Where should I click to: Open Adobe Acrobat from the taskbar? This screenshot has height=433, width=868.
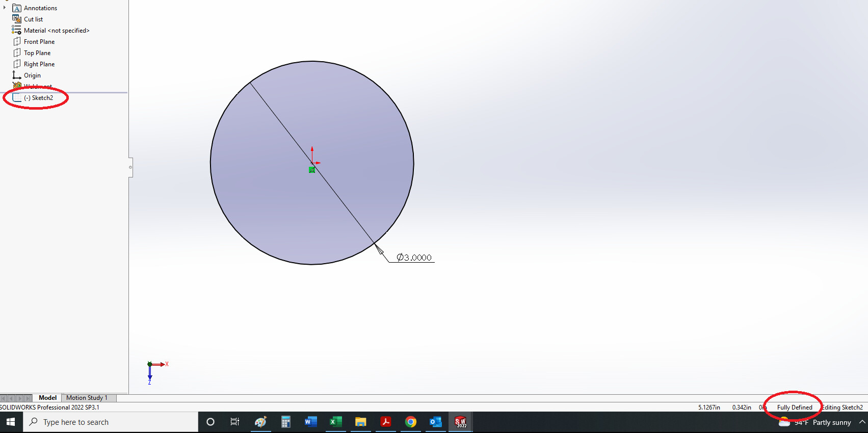coord(385,422)
